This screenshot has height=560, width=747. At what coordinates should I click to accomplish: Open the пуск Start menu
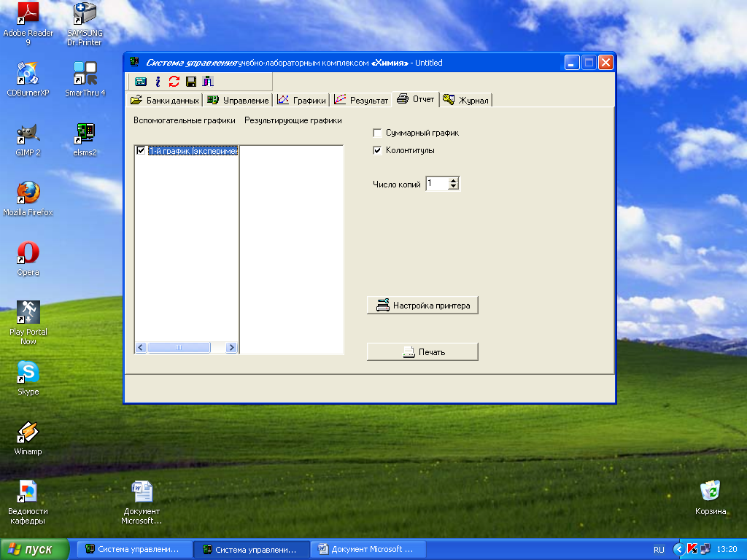[34, 549]
